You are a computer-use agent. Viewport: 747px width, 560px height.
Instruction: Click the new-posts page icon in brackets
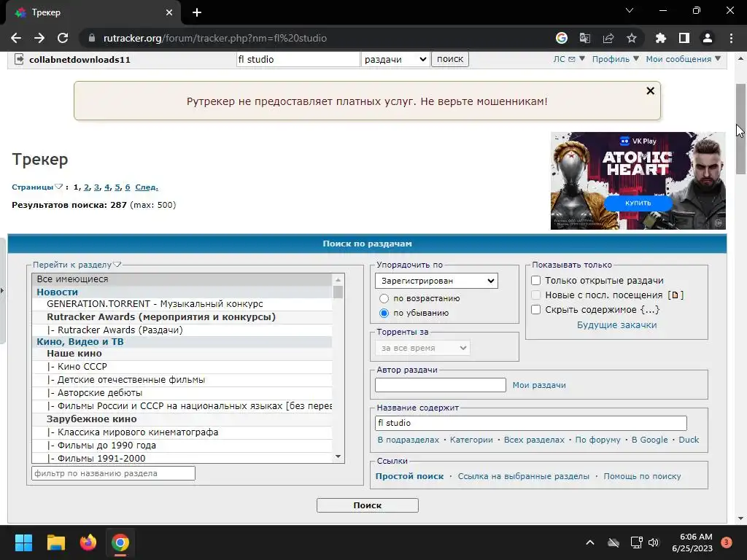(675, 295)
